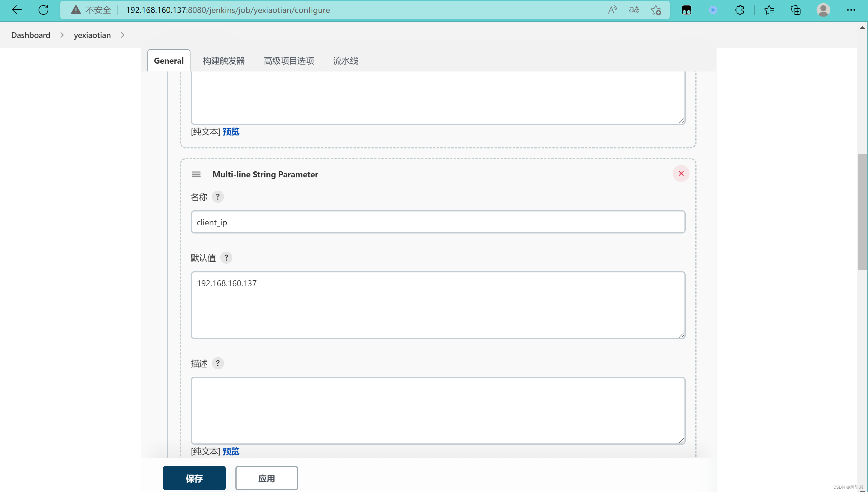This screenshot has width=868, height=492.
Task: Click the not-secure warning triangle icon
Action: click(x=76, y=10)
